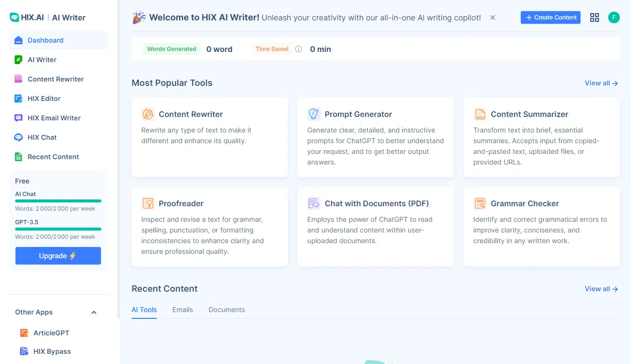Screen dimensions: 631x364
Task: Click the AI Chat words usage bar
Action: click(58, 201)
